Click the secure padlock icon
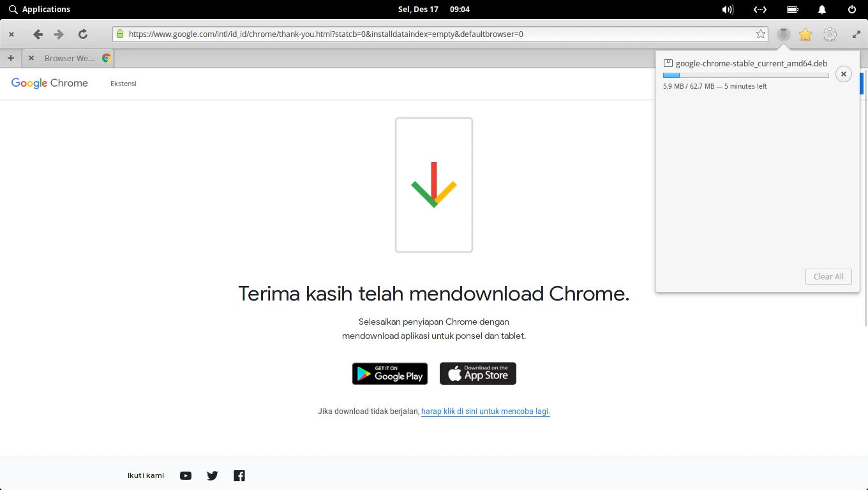The height and width of the screenshot is (490, 868). click(x=120, y=34)
